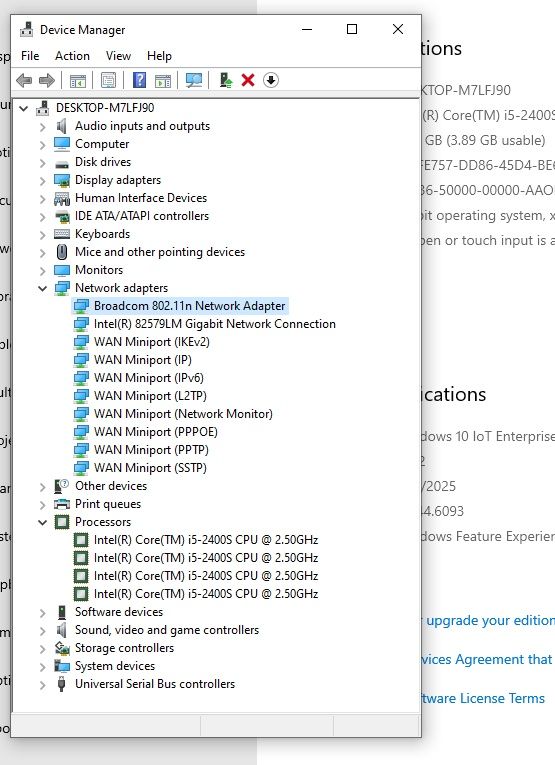
Task: Select WAN Miniport (Network Monitor)
Action: (x=183, y=414)
